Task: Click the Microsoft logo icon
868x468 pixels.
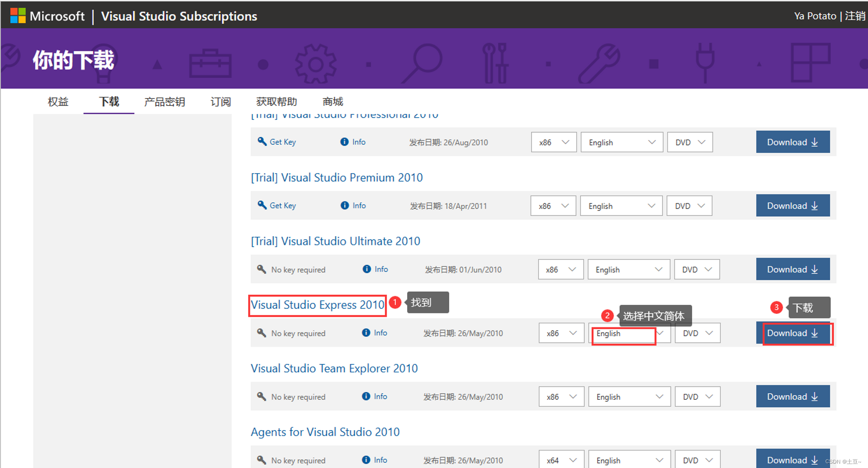Action: coord(18,16)
